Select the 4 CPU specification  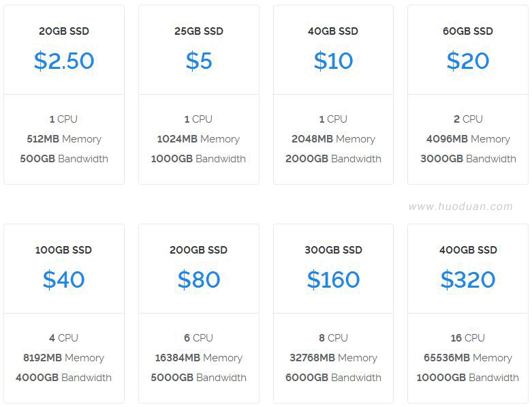[63, 337]
